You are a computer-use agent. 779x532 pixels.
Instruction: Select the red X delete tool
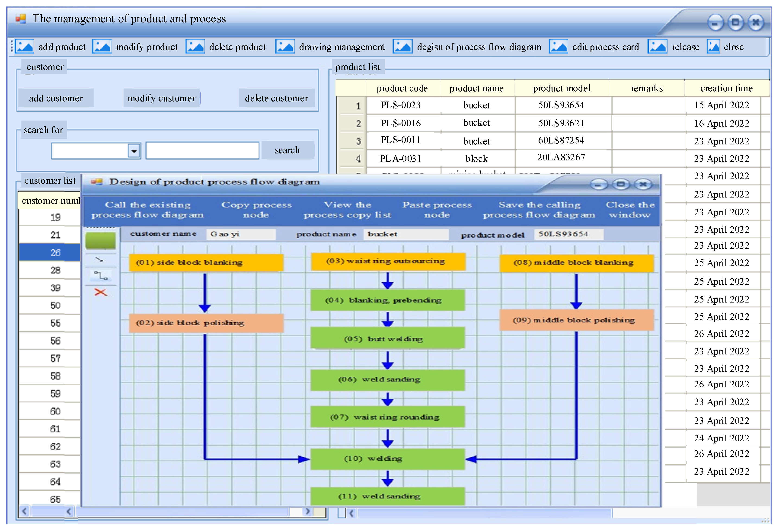100,292
